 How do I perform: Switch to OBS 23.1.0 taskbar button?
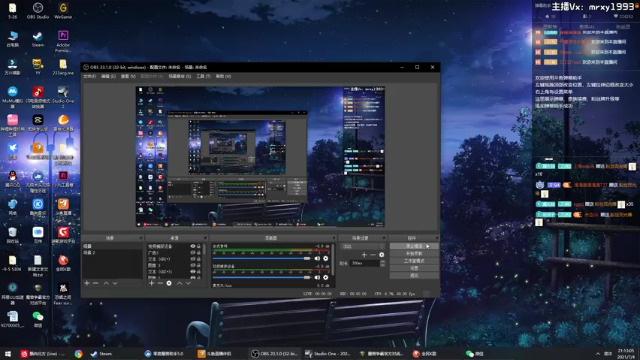tap(274, 353)
